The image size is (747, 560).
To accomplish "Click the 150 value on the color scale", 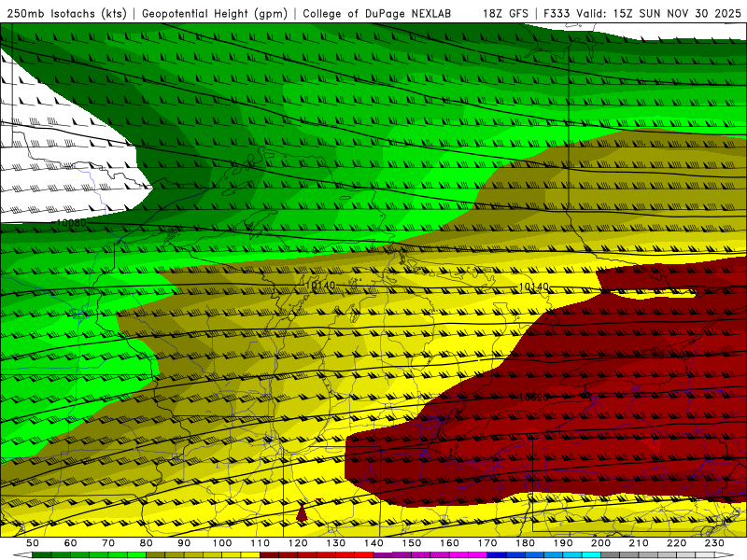I will (x=412, y=543).
